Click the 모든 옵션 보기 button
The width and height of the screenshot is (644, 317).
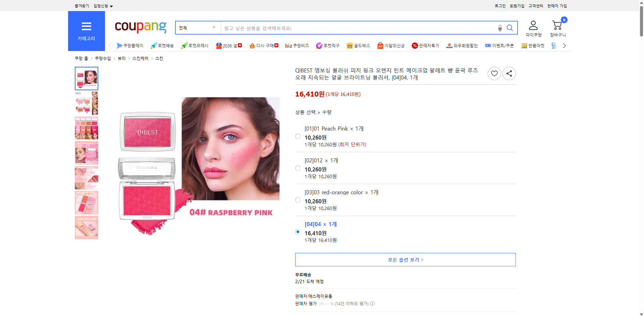pyautogui.click(x=405, y=259)
